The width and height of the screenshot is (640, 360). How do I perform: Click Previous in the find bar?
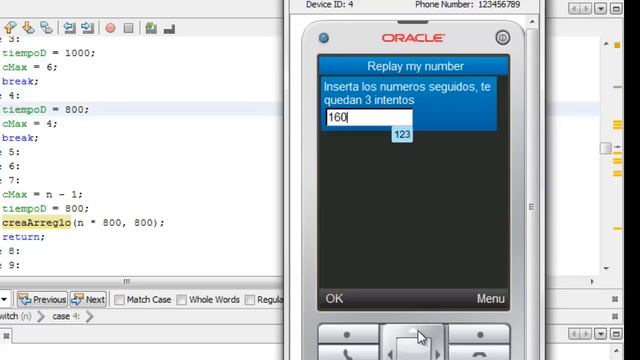[x=42, y=300]
